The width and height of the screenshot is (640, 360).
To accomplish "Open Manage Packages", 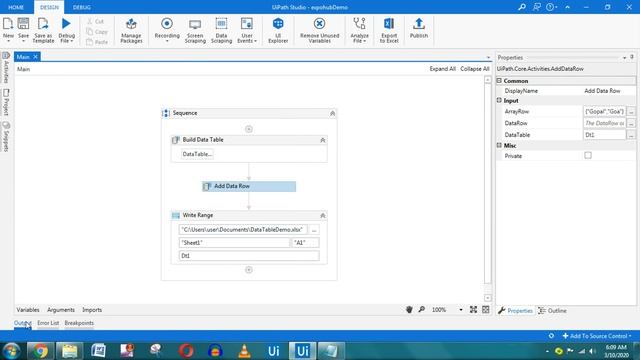I will [x=131, y=30].
